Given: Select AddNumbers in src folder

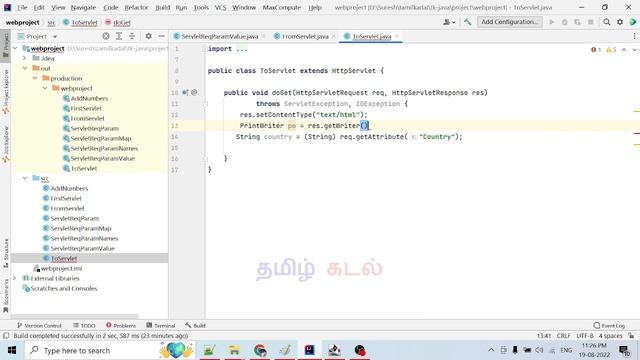Looking at the screenshot, I should tap(69, 189).
